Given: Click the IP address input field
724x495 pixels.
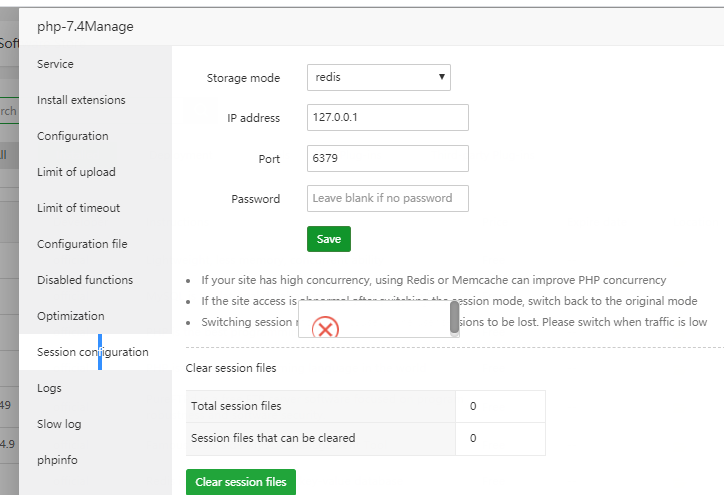Looking at the screenshot, I should tap(387, 118).
